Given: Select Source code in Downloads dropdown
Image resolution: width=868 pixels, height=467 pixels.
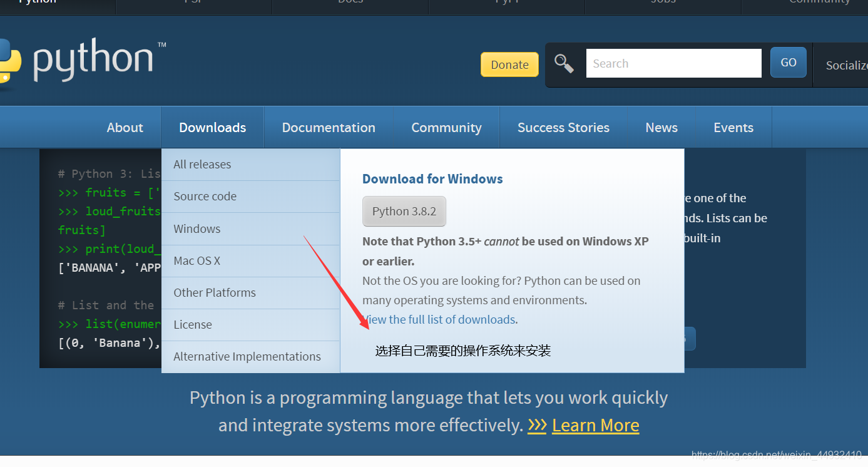Looking at the screenshot, I should tap(250, 196).
